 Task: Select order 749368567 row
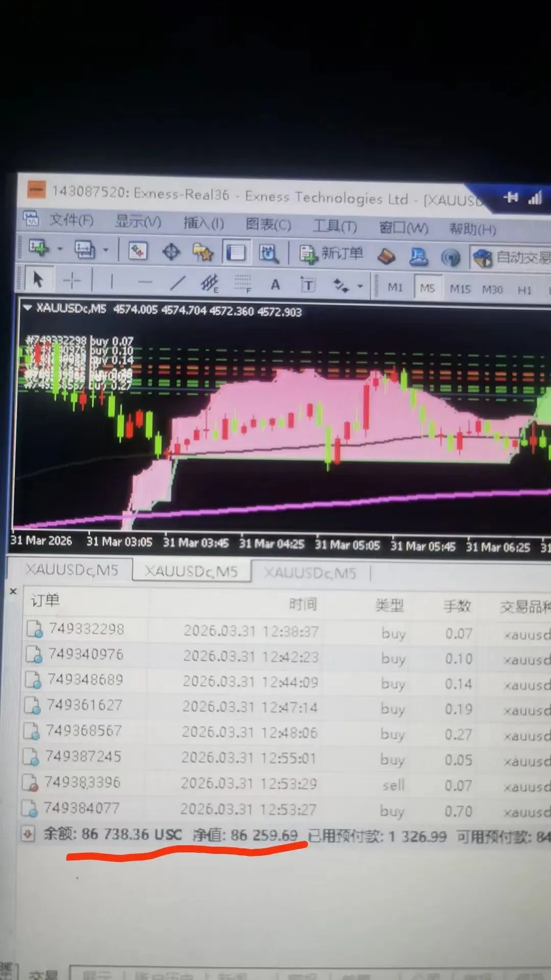(x=287, y=733)
